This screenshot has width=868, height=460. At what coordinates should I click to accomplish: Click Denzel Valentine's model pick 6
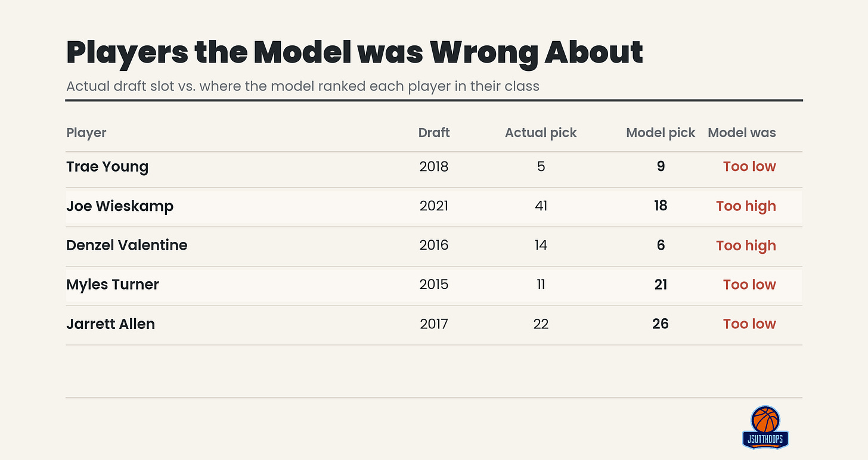click(661, 245)
